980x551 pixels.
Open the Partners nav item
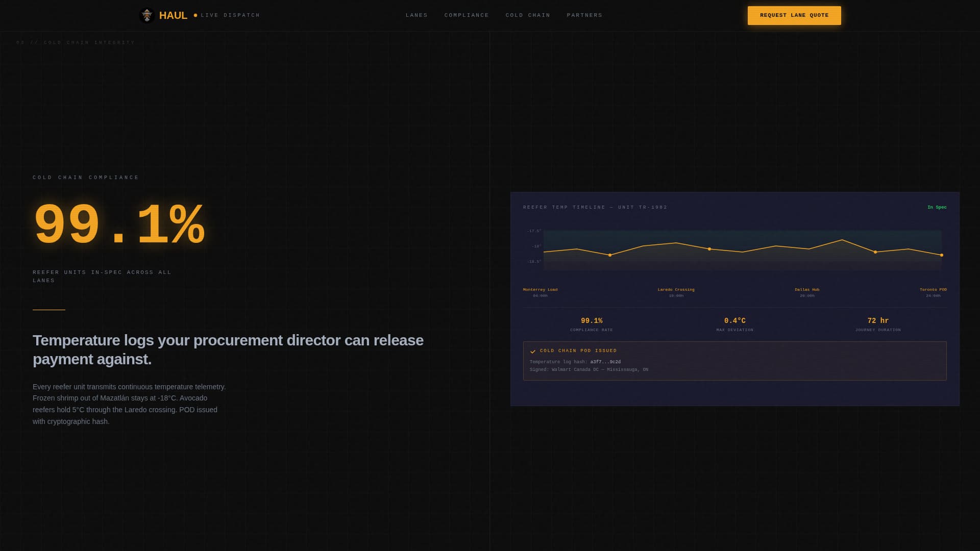(584, 15)
